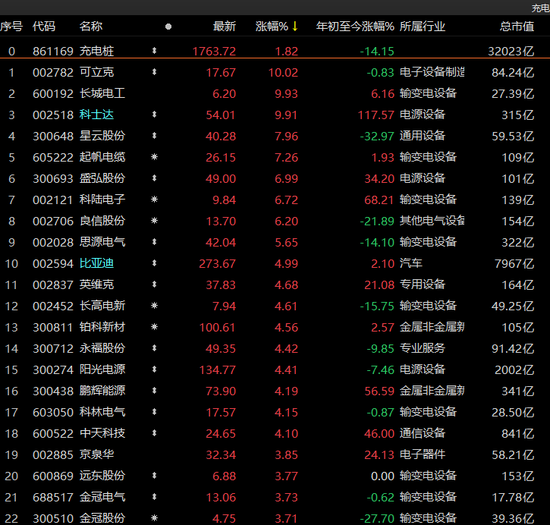Click the marker icon next to 盛弘股份
Viewport: 550px width, 525px height.
coord(154,178)
